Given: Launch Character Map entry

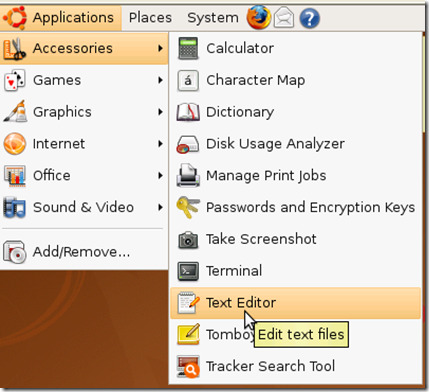Looking at the screenshot, I should click(x=295, y=80).
